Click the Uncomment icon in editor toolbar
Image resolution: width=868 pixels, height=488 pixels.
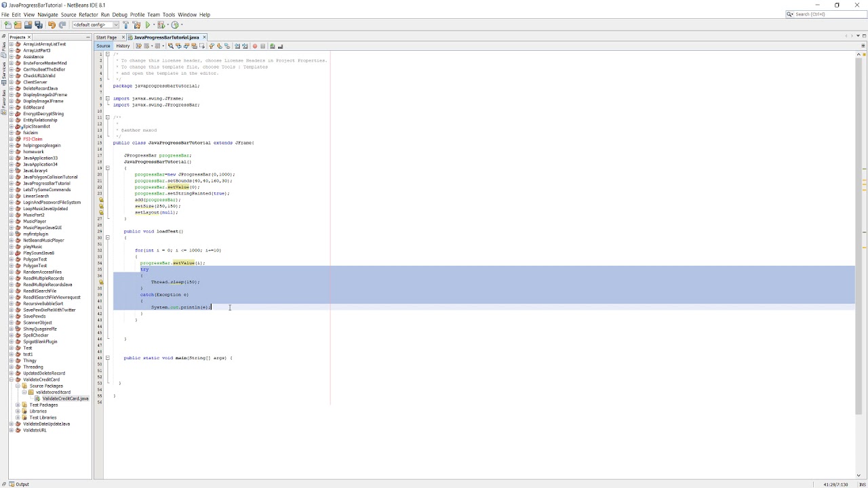tap(280, 46)
